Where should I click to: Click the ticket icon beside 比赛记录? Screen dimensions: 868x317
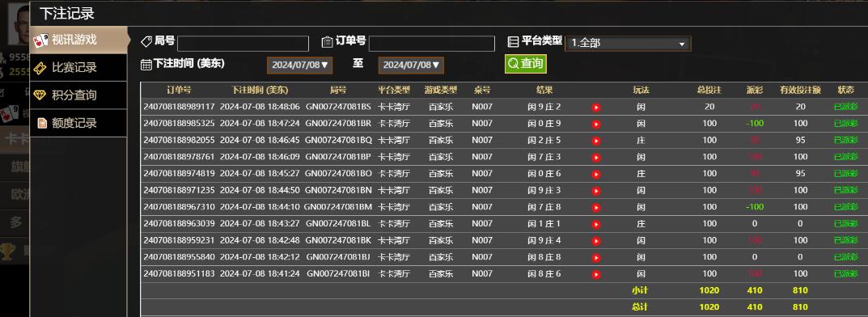(x=40, y=67)
